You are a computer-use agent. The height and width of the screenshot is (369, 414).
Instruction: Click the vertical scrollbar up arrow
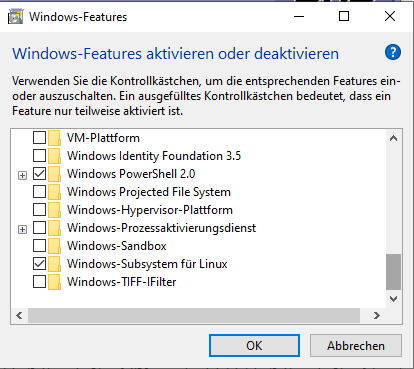tap(393, 138)
